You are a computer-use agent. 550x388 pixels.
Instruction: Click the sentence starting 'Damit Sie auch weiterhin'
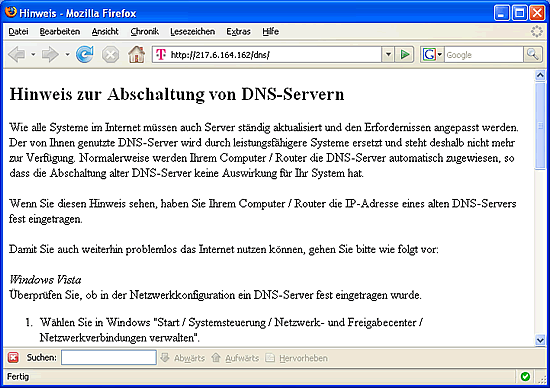coord(224,249)
